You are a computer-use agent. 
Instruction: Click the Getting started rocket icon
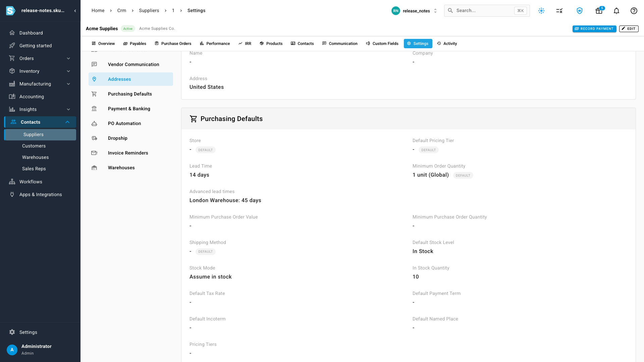coord(12,46)
